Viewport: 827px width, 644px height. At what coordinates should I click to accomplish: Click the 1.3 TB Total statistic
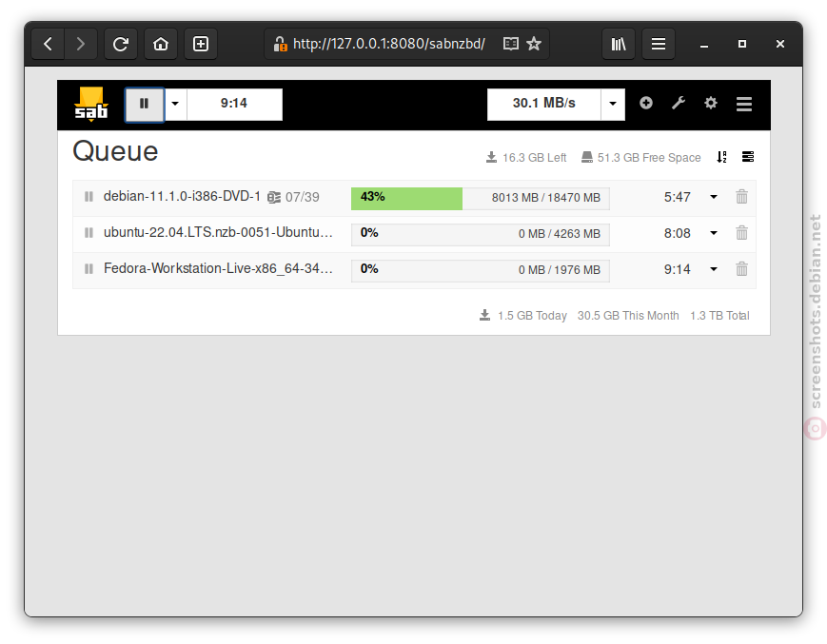[x=719, y=316]
